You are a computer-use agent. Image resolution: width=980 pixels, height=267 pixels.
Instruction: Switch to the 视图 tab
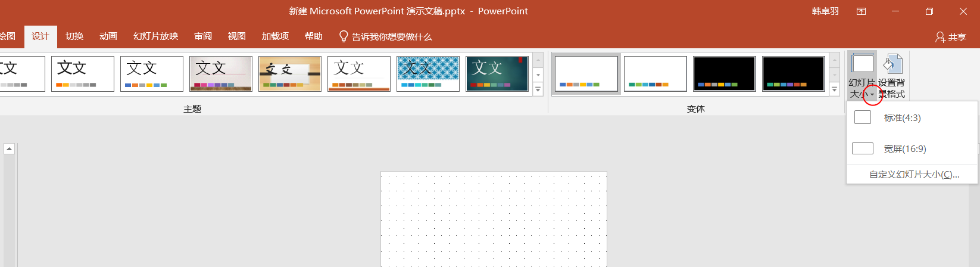tap(237, 36)
